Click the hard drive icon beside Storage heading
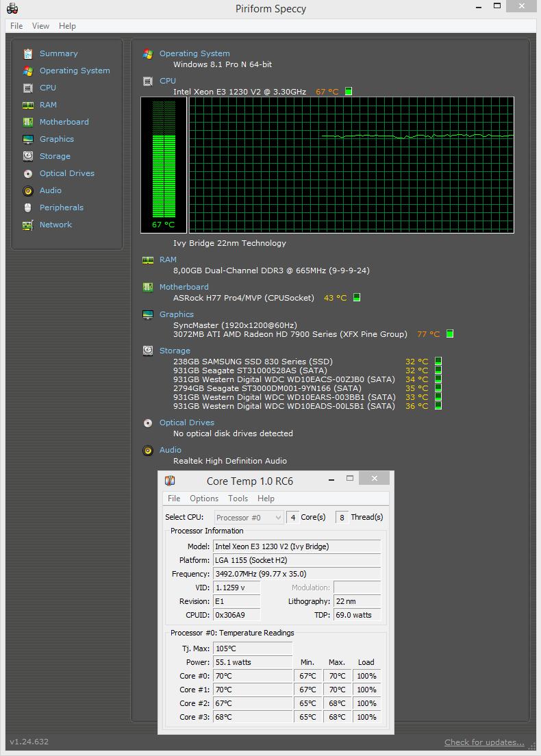This screenshot has height=756, width=541. point(148,351)
